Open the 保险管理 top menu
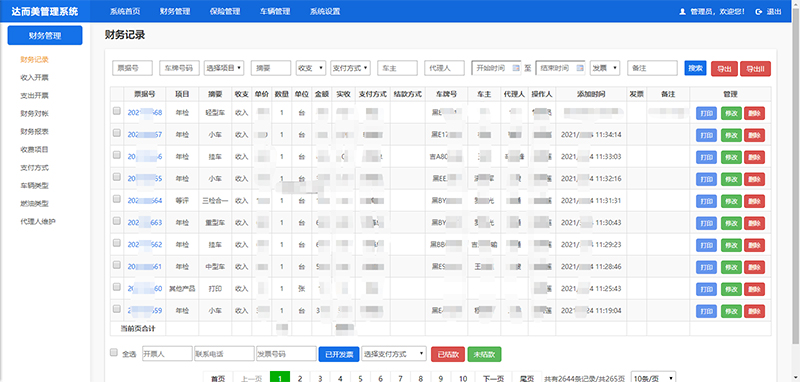Image resolution: width=800 pixels, height=382 pixels. (224, 11)
